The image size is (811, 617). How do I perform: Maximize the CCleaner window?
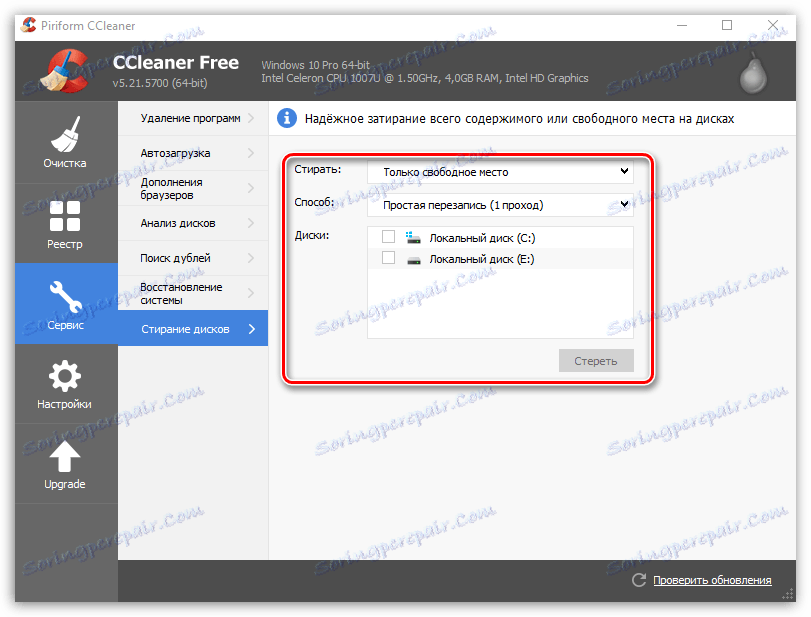pyautogui.click(x=727, y=25)
